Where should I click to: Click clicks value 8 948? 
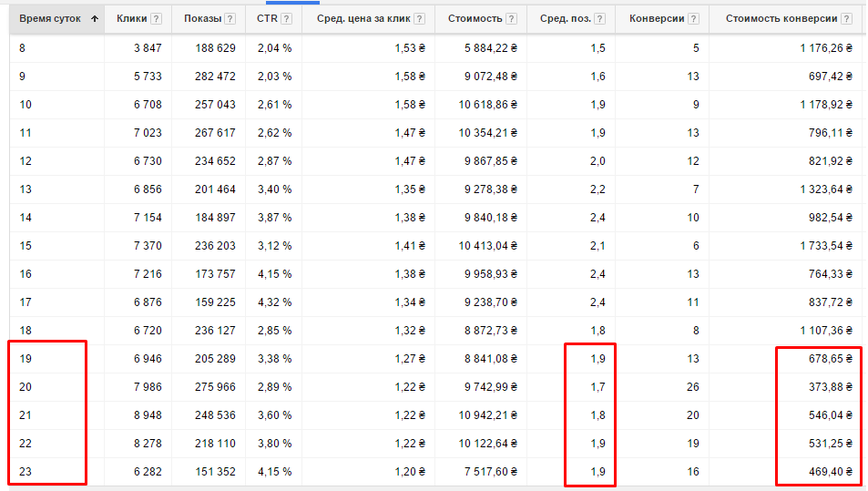coord(148,415)
